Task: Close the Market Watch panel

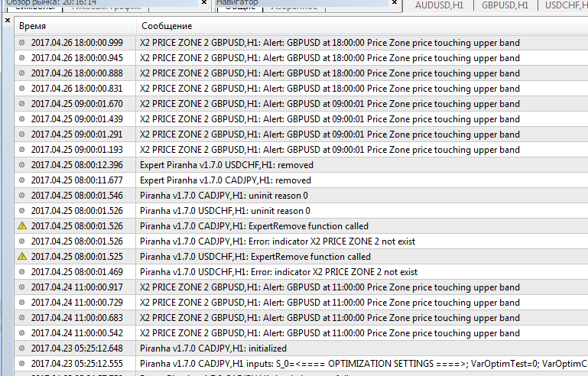Action: (204, 2)
